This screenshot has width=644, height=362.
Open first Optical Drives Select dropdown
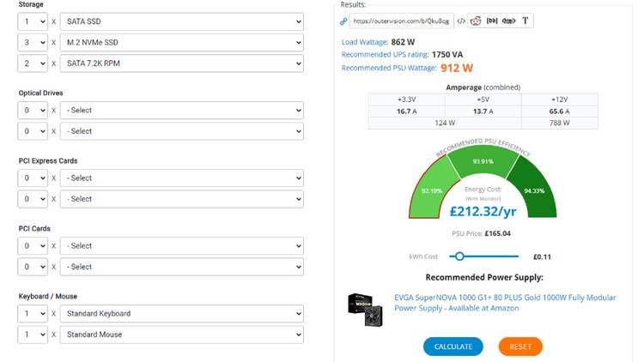tap(181, 110)
